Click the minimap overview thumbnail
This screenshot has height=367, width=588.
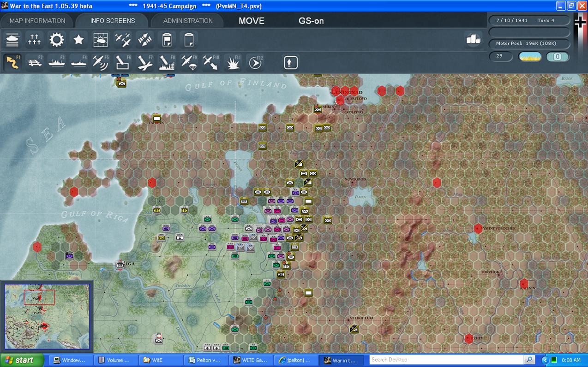[x=47, y=316]
